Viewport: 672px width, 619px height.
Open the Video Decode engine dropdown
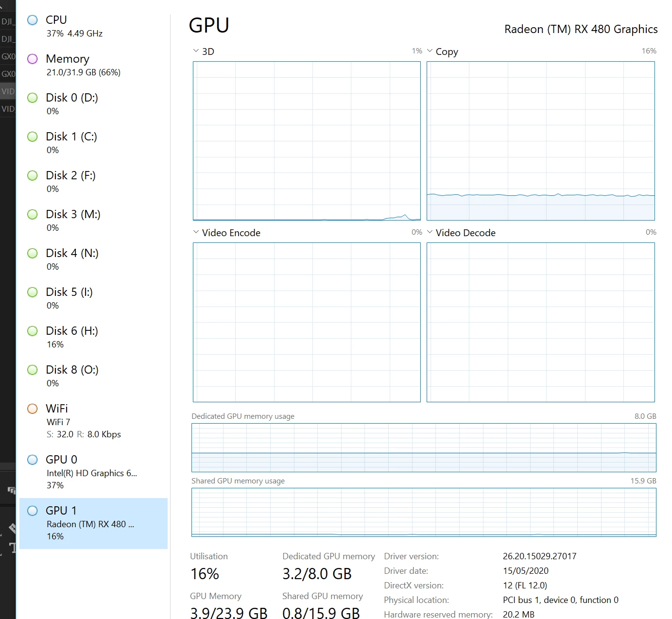(430, 232)
